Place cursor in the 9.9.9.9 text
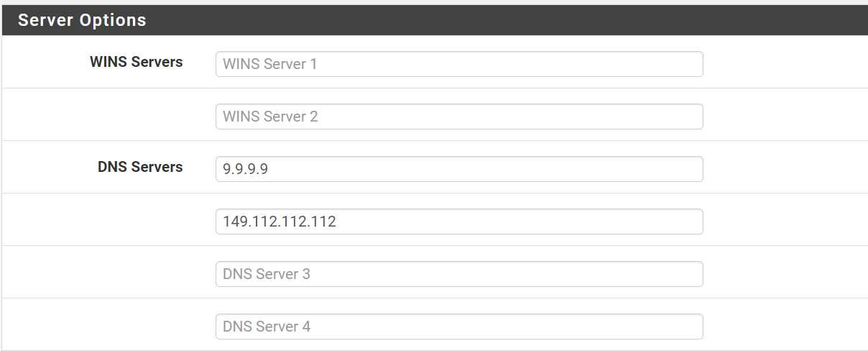This screenshot has width=868, height=351. (x=246, y=169)
